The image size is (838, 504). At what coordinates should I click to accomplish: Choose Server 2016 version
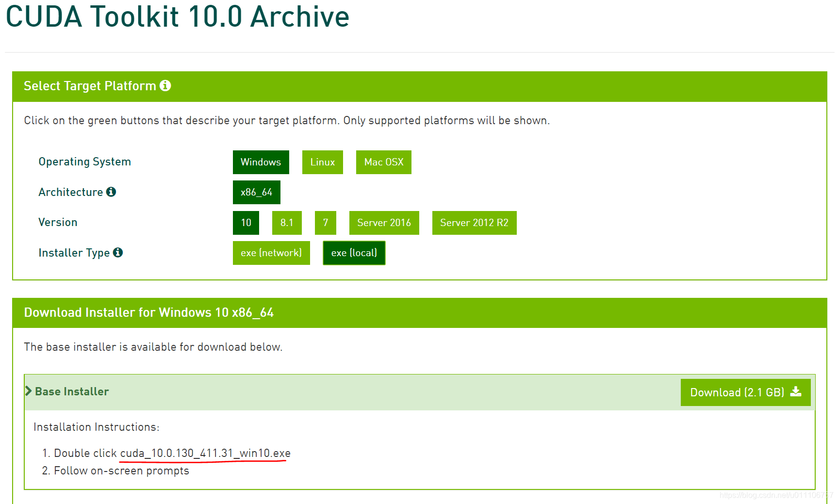click(384, 223)
